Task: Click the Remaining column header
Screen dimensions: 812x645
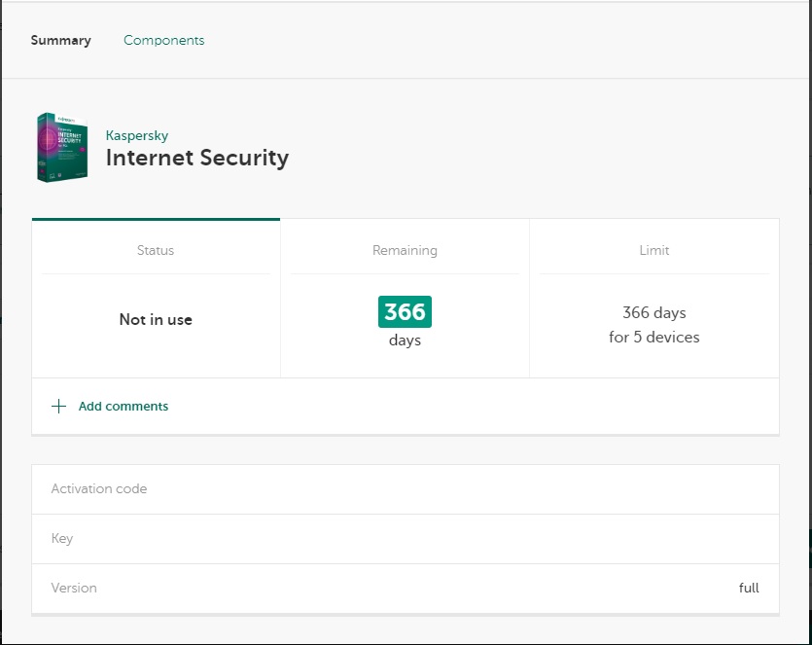Action: (405, 250)
